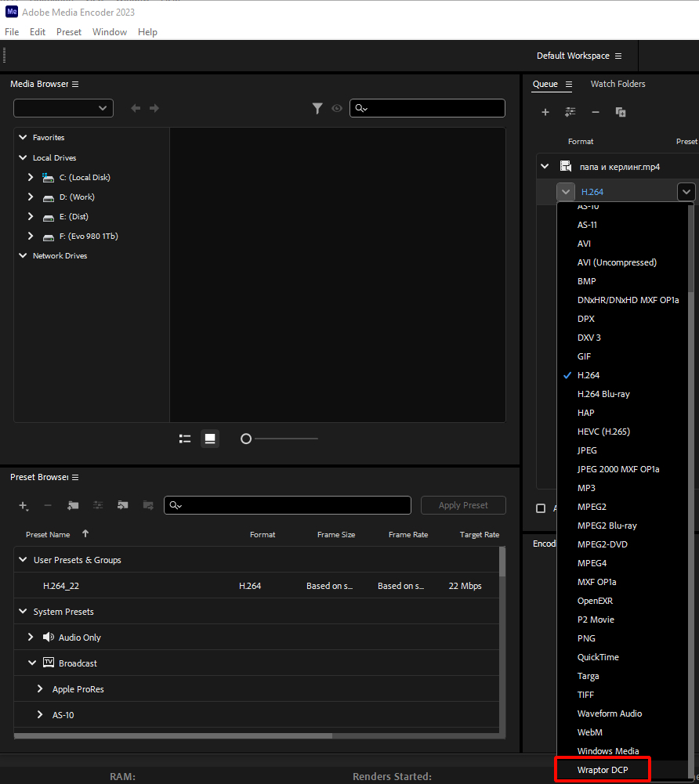This screenshot has width=699, height=784.
Task: Switch Media Browser to thumbnail view icon
Action: pyautogui.click(x=210, y=439)
